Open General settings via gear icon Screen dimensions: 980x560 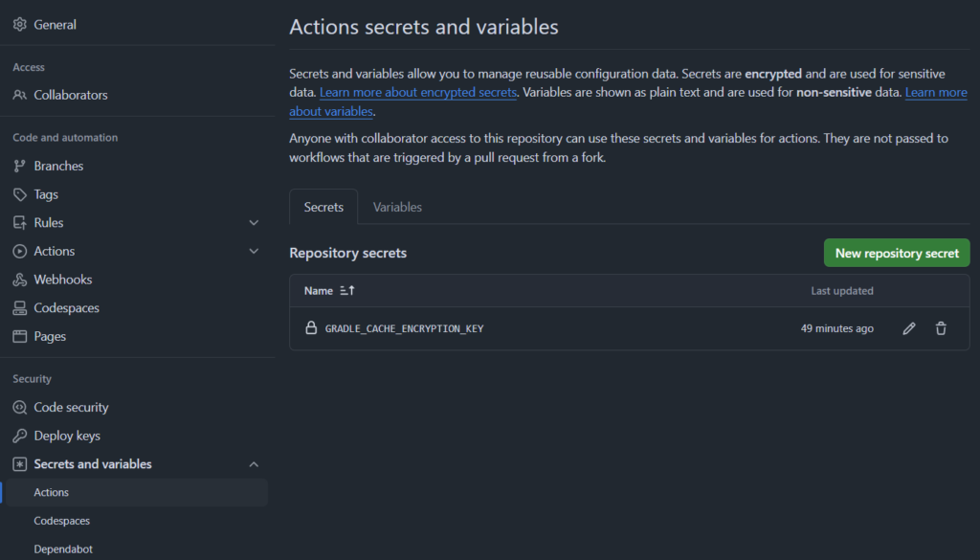pos(19,24)
